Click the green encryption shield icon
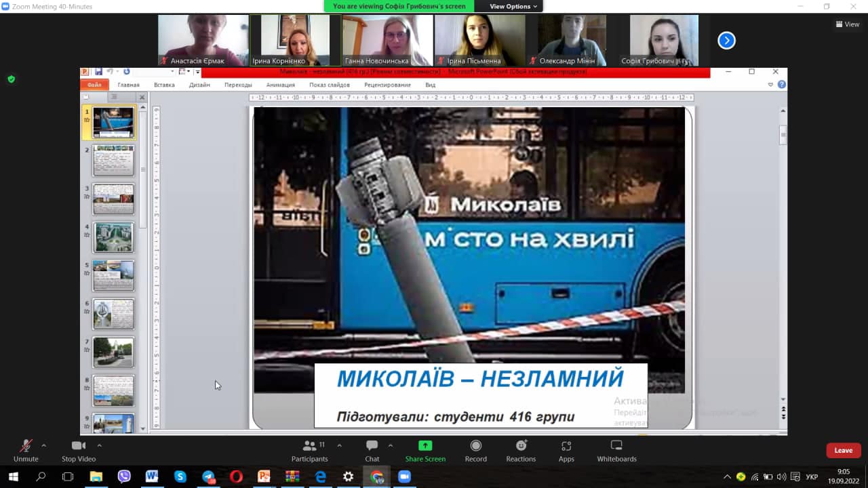 pyautogui.click(x=11, y=79)
